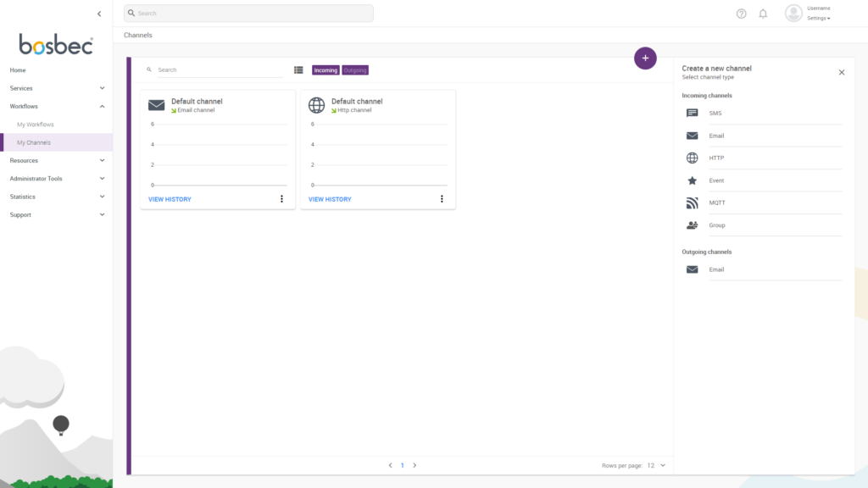Close the Create a new channel panel

point(842,73)
